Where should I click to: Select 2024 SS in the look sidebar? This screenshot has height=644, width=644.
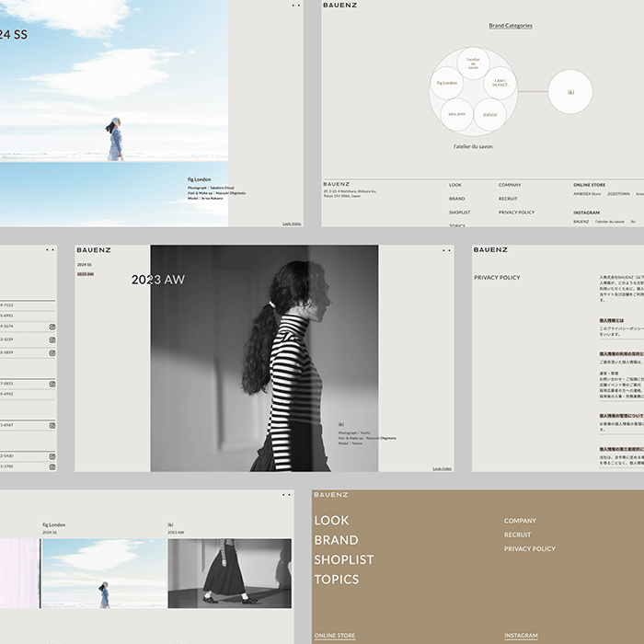click(x=85, y=265)
